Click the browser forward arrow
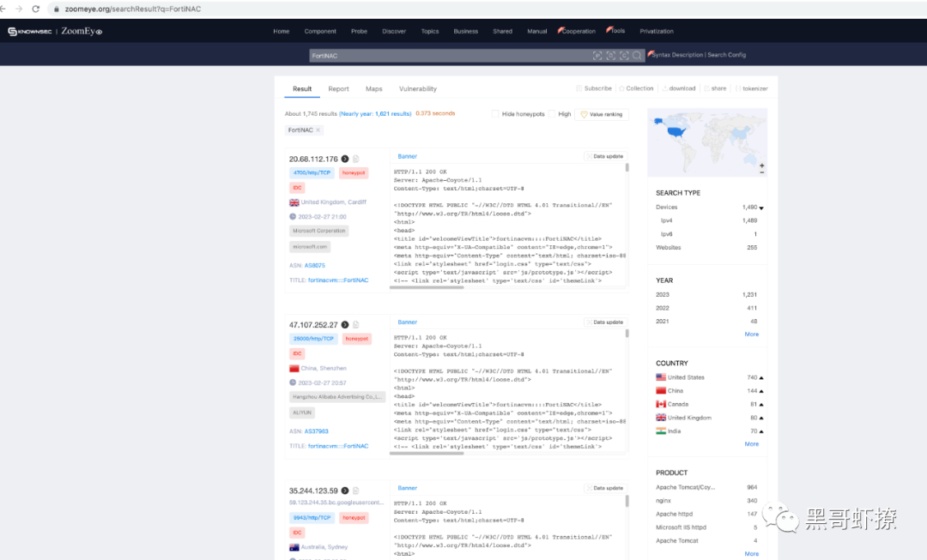 coord(19,9)
